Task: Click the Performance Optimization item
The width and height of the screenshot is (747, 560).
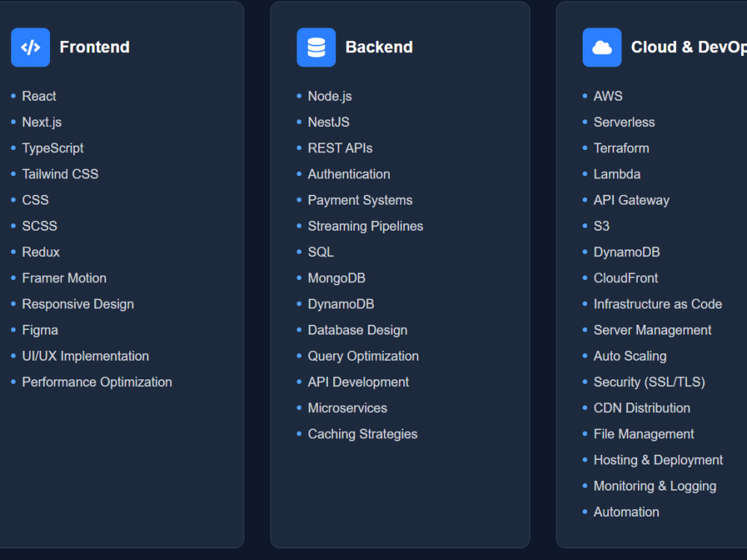Action: (97, 382)
